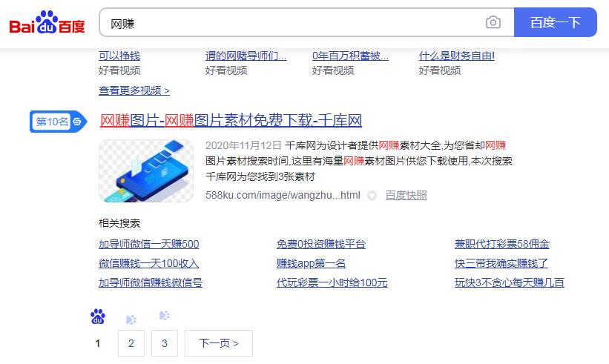Open the 千库网 网赚图片 result title

231,121
